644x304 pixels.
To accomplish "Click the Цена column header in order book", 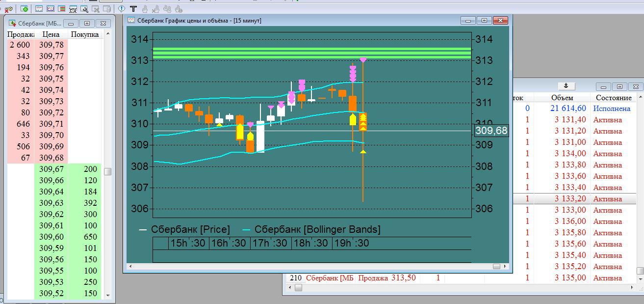I will tap(52, 34).
